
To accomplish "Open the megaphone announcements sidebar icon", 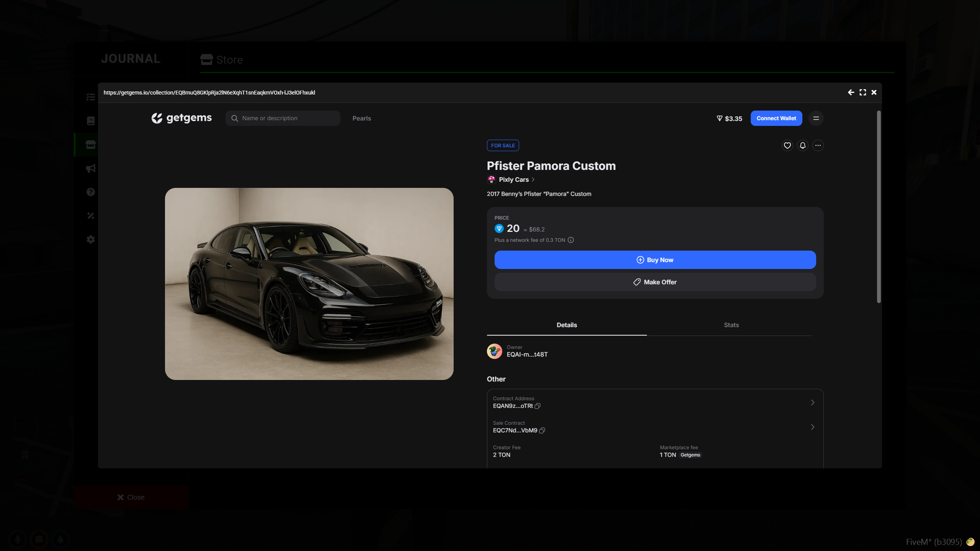I will (90, 168).
